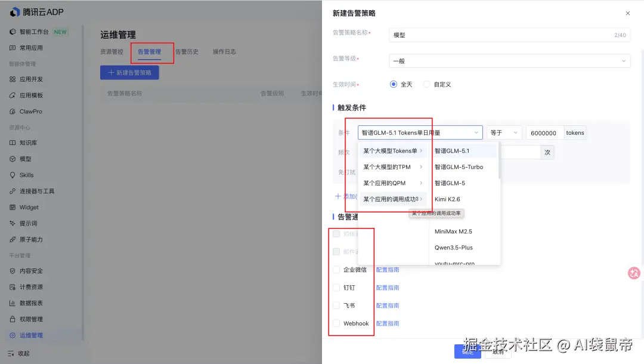This screenshot has height=364, width=644.
Task: Open 飞书 配置指南 link
Action: click(388, 306)
